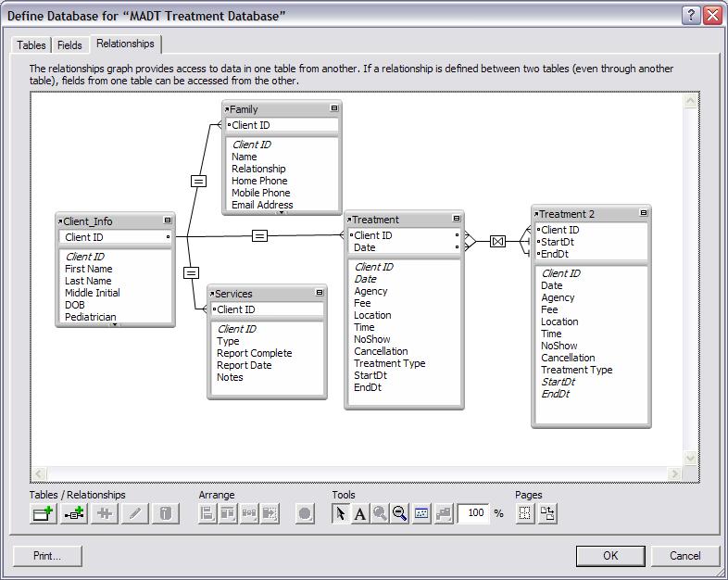Select the text note tool
This screenshot has width=728, height=580.
[x=359, y=513]
